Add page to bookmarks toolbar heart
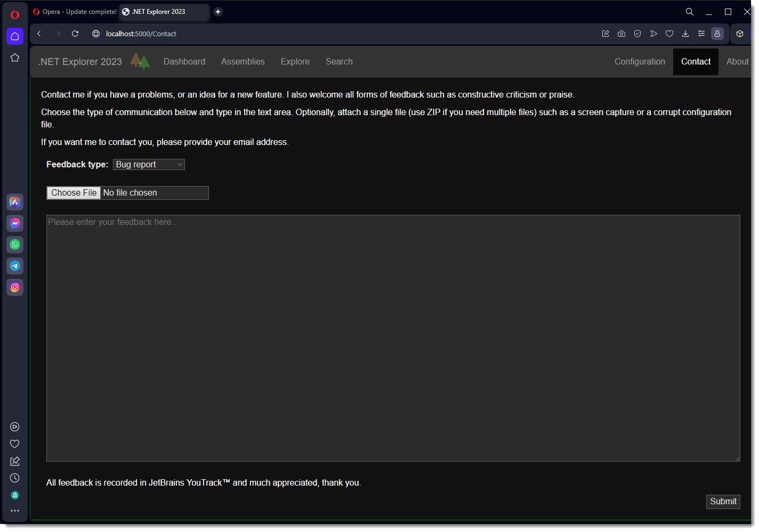759x532 pixels. point(669,34)
